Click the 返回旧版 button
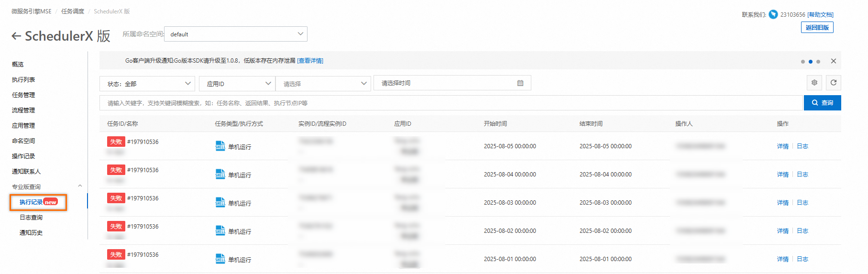This screenshot has width=868, height=274. (817, 27)
